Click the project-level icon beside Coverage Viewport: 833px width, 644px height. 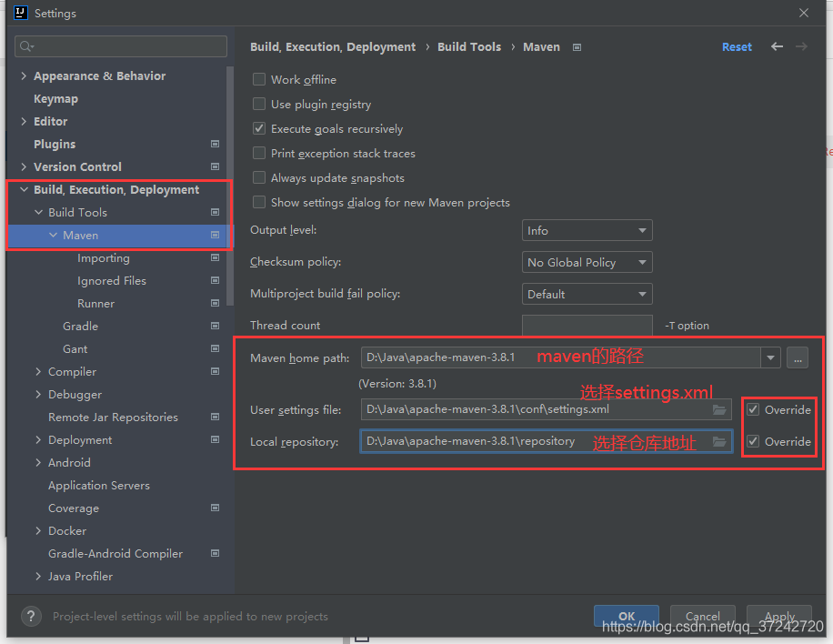(x=216, y=508)
